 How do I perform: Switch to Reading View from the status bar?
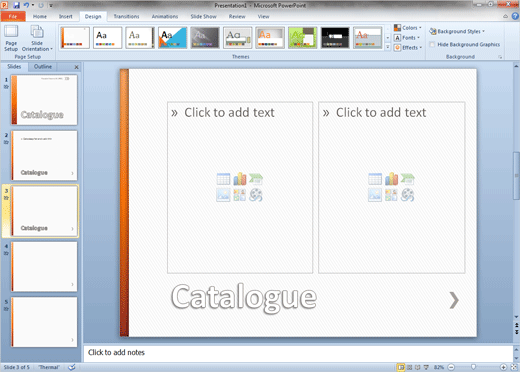coord(417,367)
